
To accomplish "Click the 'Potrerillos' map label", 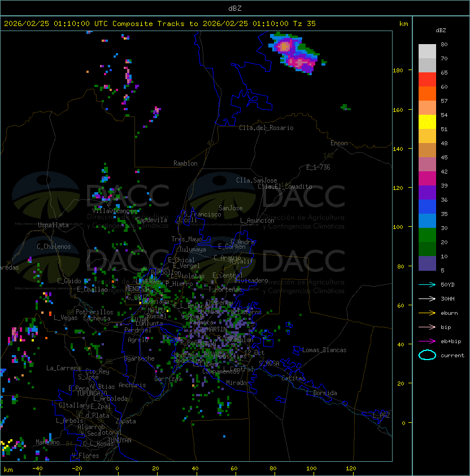I will click(94, 312).
